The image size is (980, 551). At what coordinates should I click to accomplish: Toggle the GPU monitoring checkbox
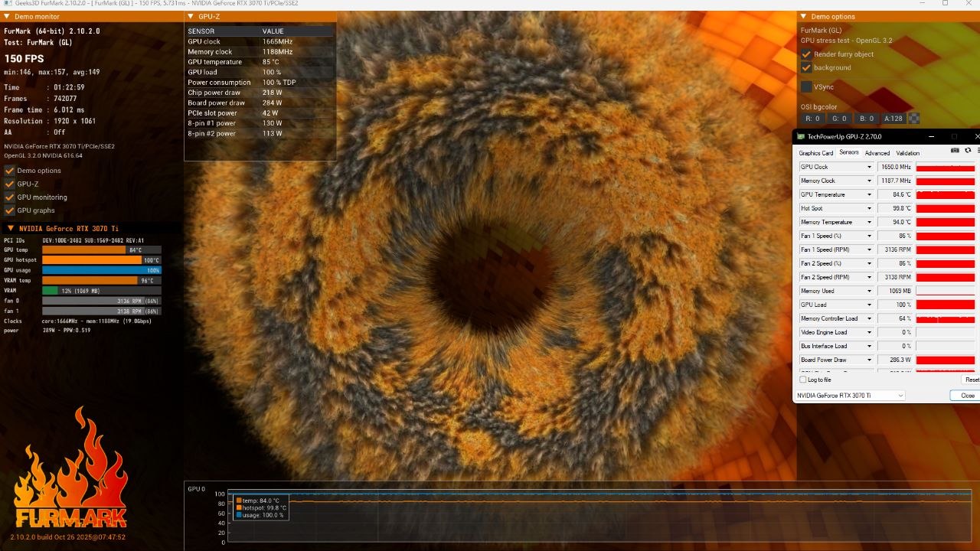[10, 197]
